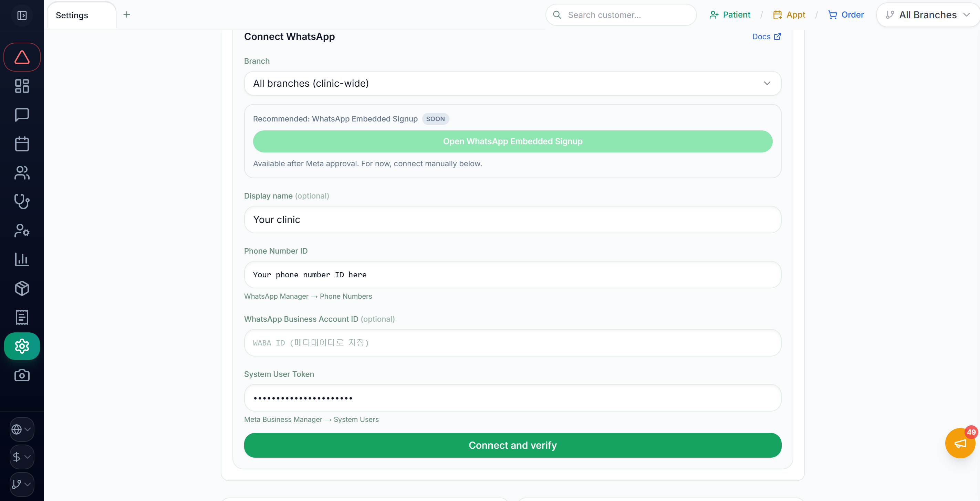Click the red triangle logo icon
The width and height of the screenshot is (980, 501).
[22, 57]
